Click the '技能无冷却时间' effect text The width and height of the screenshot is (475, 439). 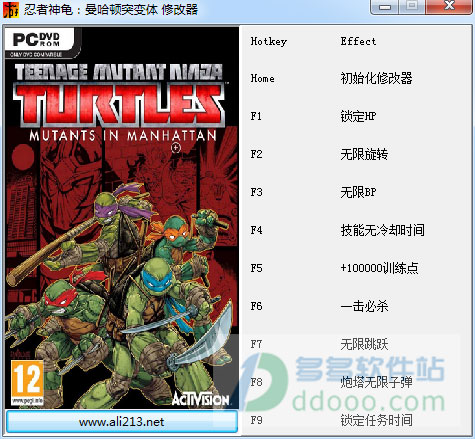tap(383, 230)
